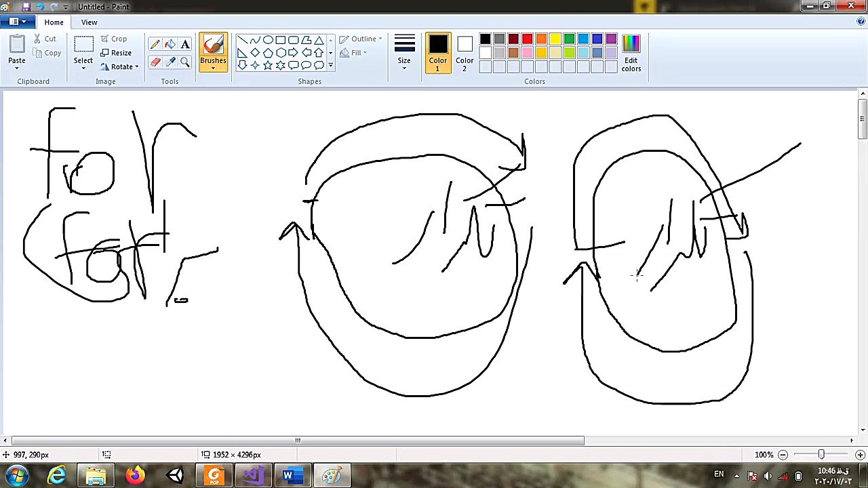The width and height of the screenshot is (868, 488).
Task: Choose the Five-point star shape
Action: 268,65
